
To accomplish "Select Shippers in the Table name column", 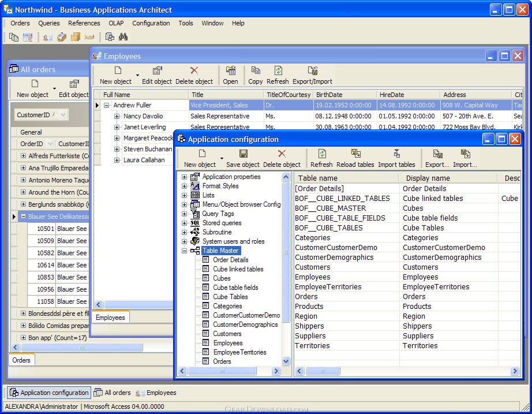I will pyautogui.click(x=347, y=326).
